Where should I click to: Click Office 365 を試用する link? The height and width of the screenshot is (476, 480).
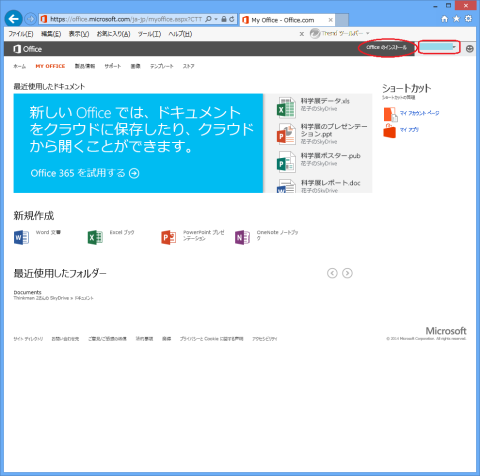pyautogui.click(x=78, y=173)
